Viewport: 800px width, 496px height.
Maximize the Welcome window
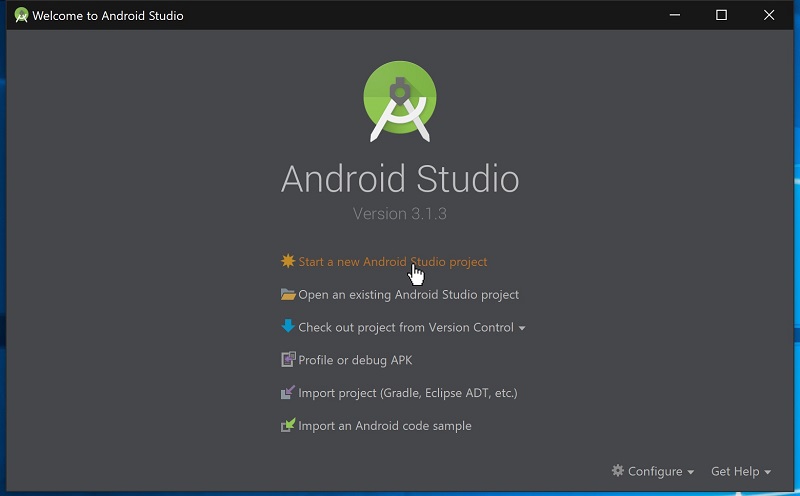(x=721, y=15)
